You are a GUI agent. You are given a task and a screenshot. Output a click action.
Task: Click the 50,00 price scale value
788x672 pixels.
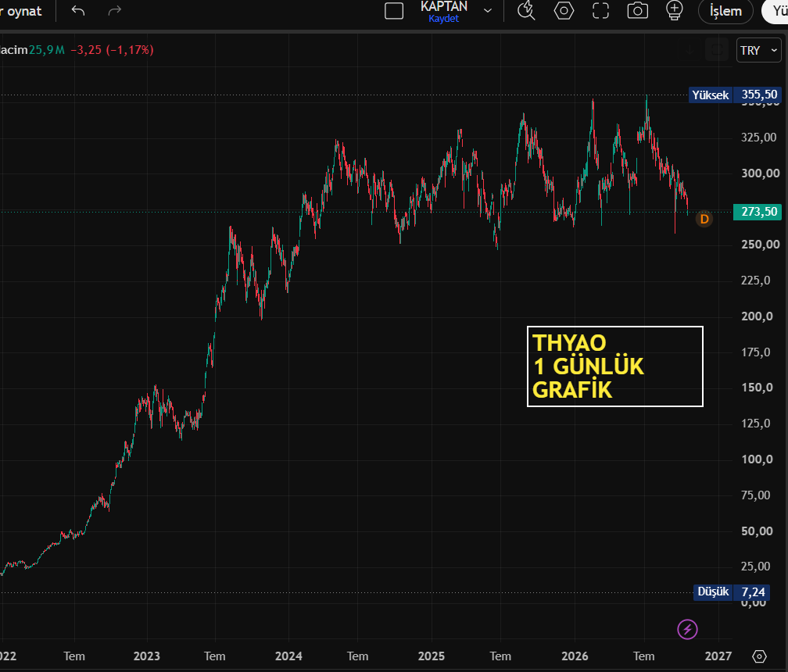[x=758, y=531]
